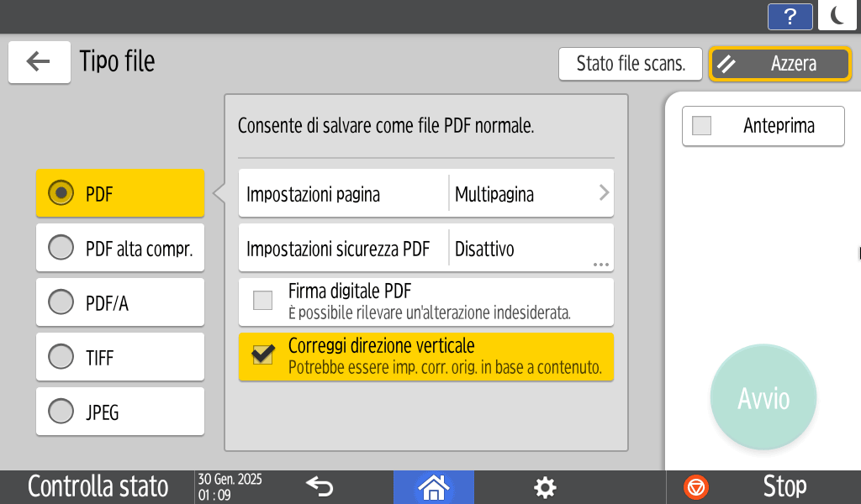
Task: Click the Tipo file heading
Action: click(117, 61)
